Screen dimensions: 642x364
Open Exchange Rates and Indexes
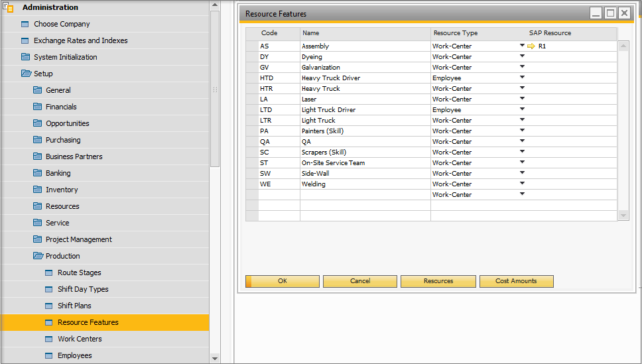[80, 40]
